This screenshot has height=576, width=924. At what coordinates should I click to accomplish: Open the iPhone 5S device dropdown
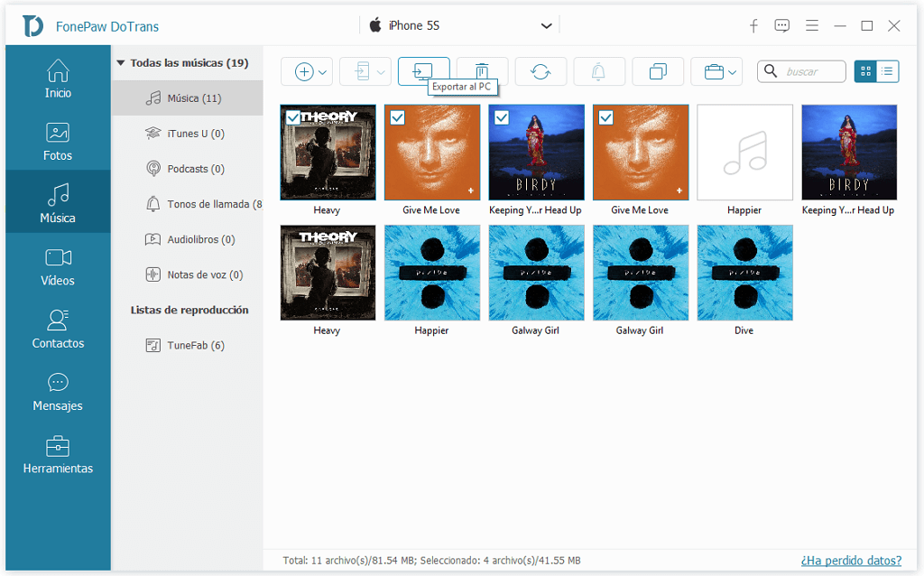click(460, 25)
